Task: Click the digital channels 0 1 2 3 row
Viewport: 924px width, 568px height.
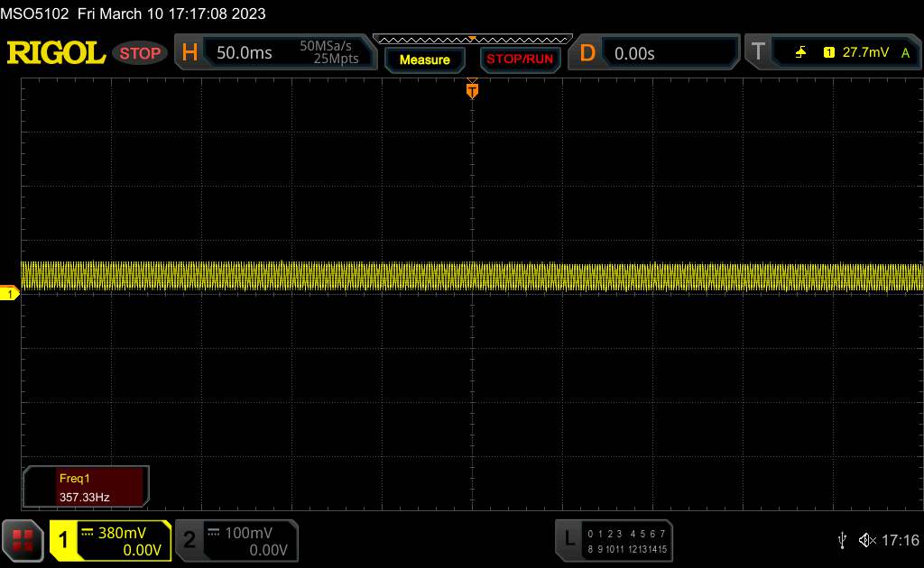Action: coord(605,534)
